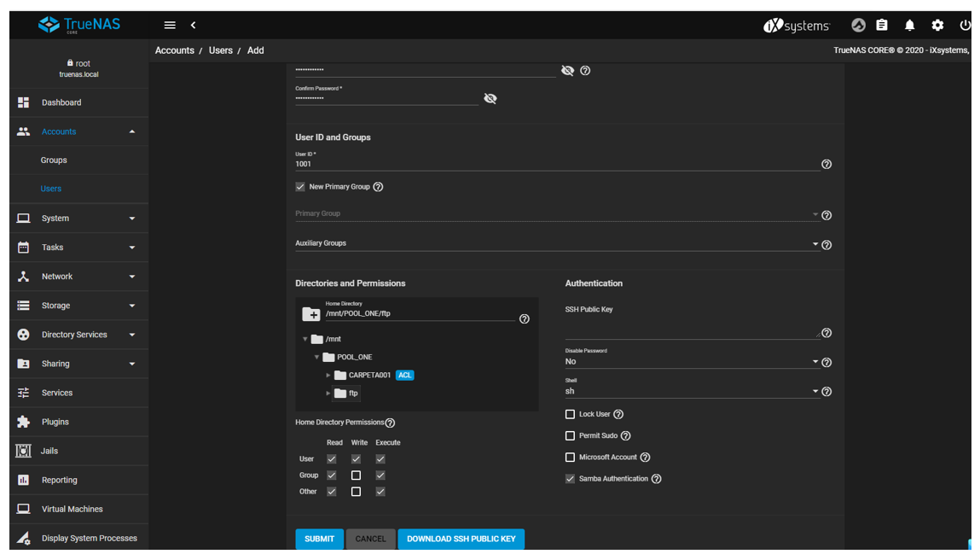Viewport: 980px width, 560px height.
Task: Click DOWNLOAD SSH PUBLIC KEY button
Action: 461,539
